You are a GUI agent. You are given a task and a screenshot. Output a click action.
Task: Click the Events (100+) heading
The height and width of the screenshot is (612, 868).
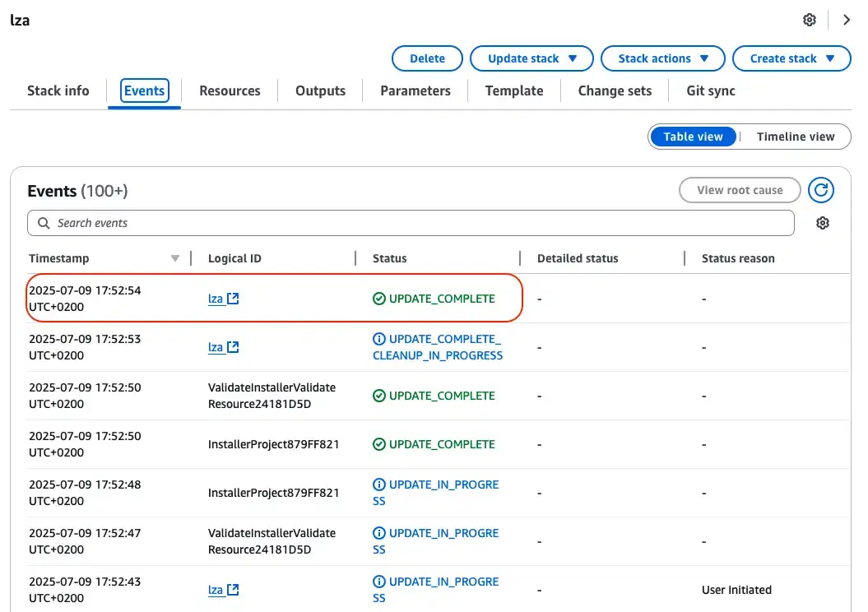[77, 191]
